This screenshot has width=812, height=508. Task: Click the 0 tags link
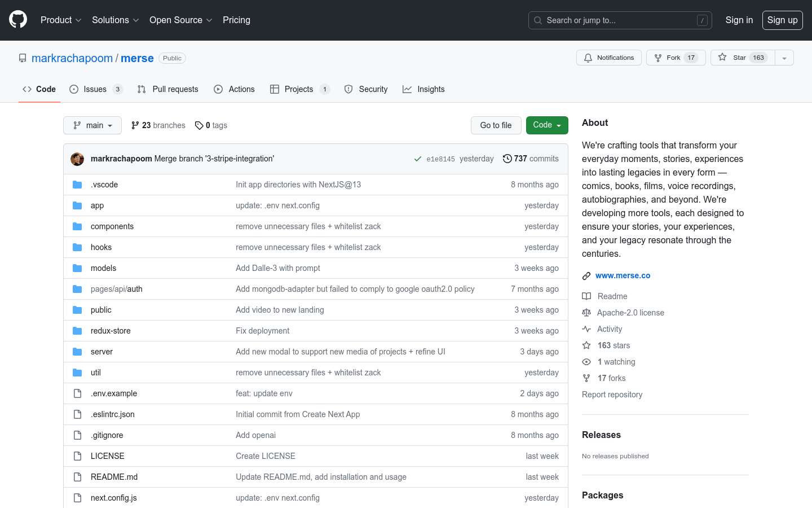[x=211, y=125]
